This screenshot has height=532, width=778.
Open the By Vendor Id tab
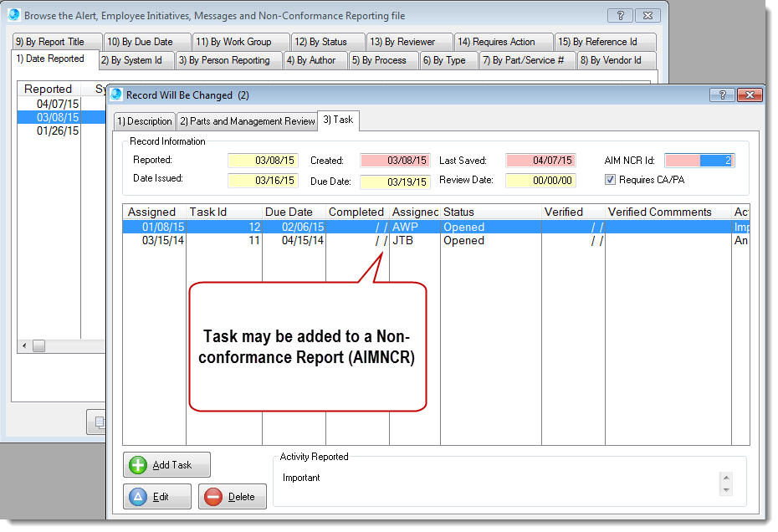coord(616,60)
